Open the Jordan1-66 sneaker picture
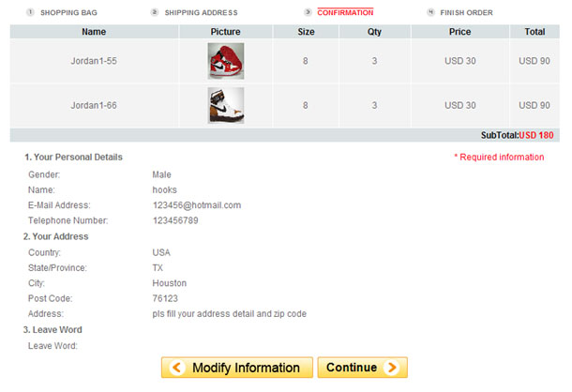The height and width of the screenshot is (392, 572). coord(225,106)
